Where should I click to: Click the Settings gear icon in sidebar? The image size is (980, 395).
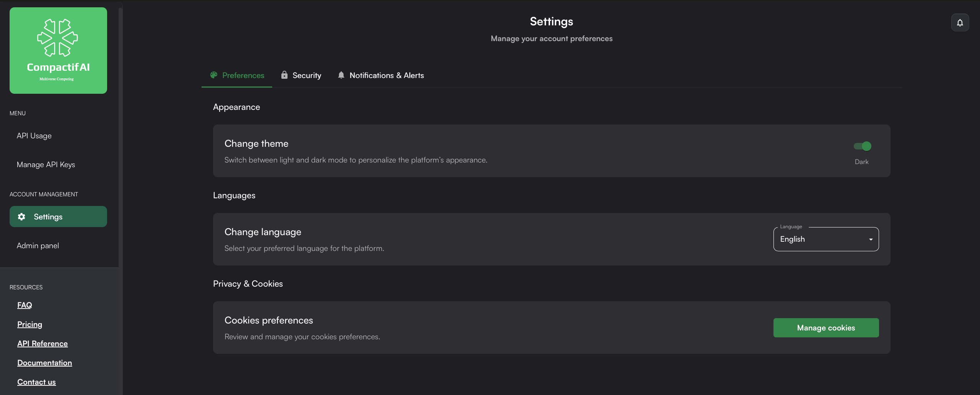21,217
